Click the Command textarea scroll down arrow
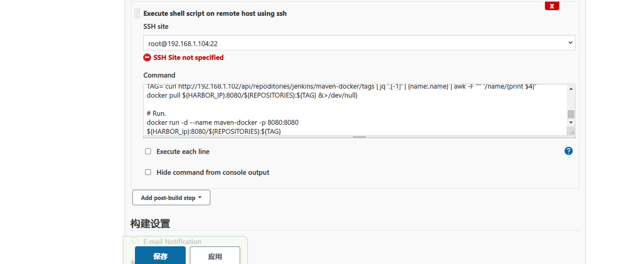 coord(571,123)
